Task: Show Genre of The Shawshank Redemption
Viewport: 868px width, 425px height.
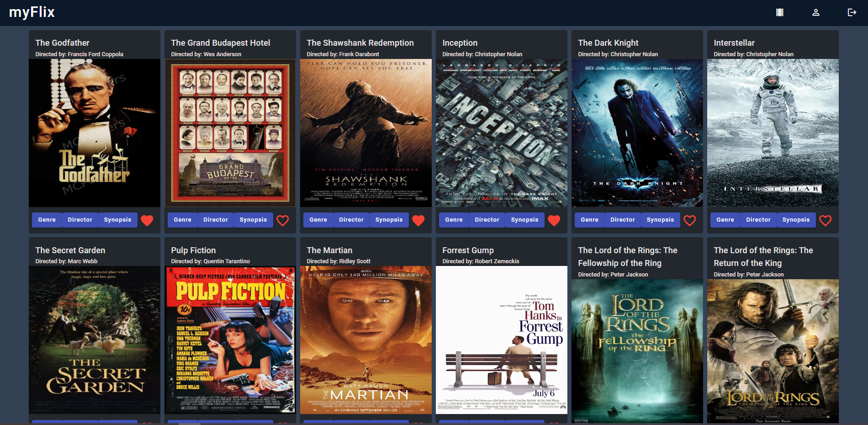Action: tap(318, 220)
